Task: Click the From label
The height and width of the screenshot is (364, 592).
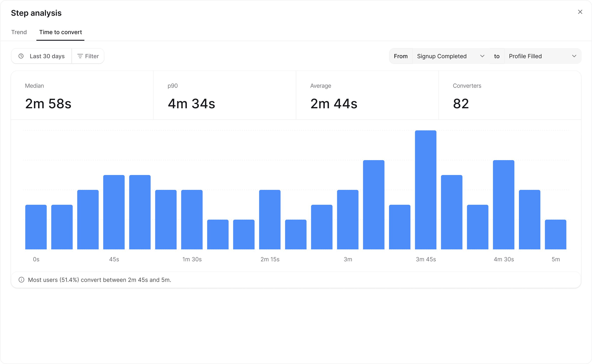Action: pos(401,56)
